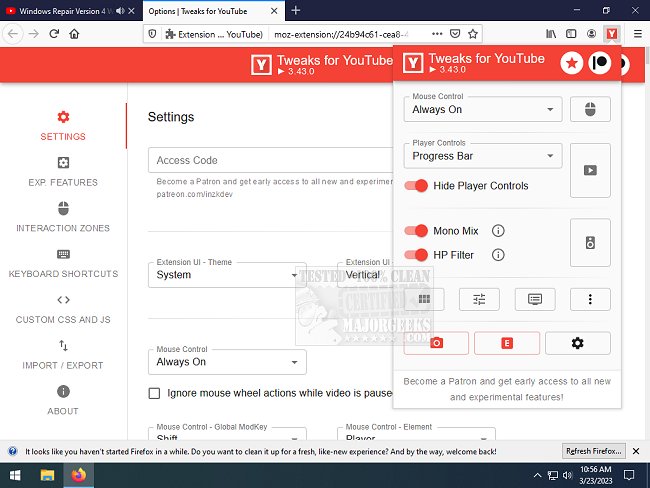The height and width of the screenshot is (488, 650).
Task: Take a screenshot with the camera icon
Action: pyautogui.click(x=436, y=343)
